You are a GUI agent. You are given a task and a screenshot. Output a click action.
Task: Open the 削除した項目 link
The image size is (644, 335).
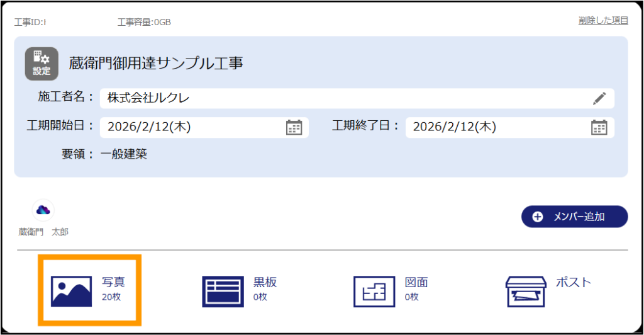tap(603, 20)
